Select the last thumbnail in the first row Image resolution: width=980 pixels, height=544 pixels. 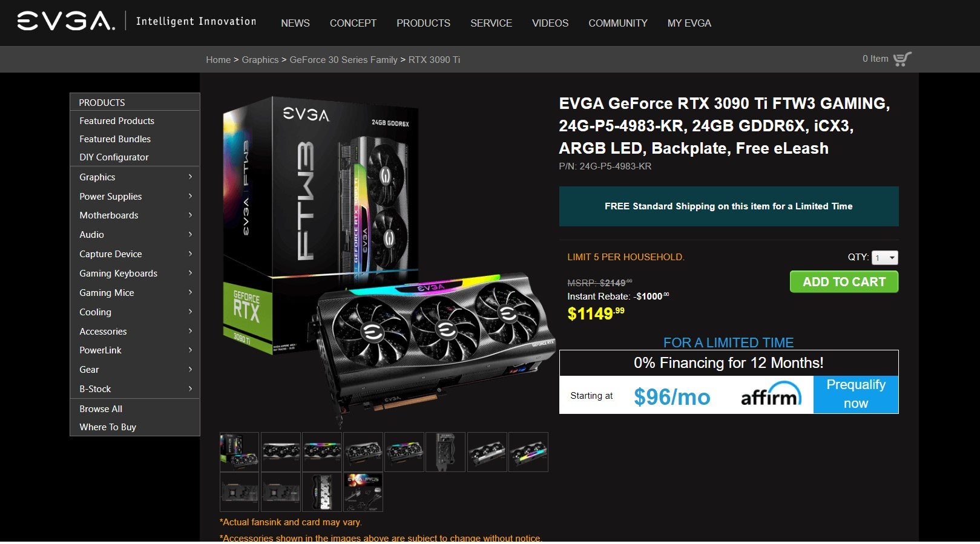pyautogui.click(x=528, y=452)
